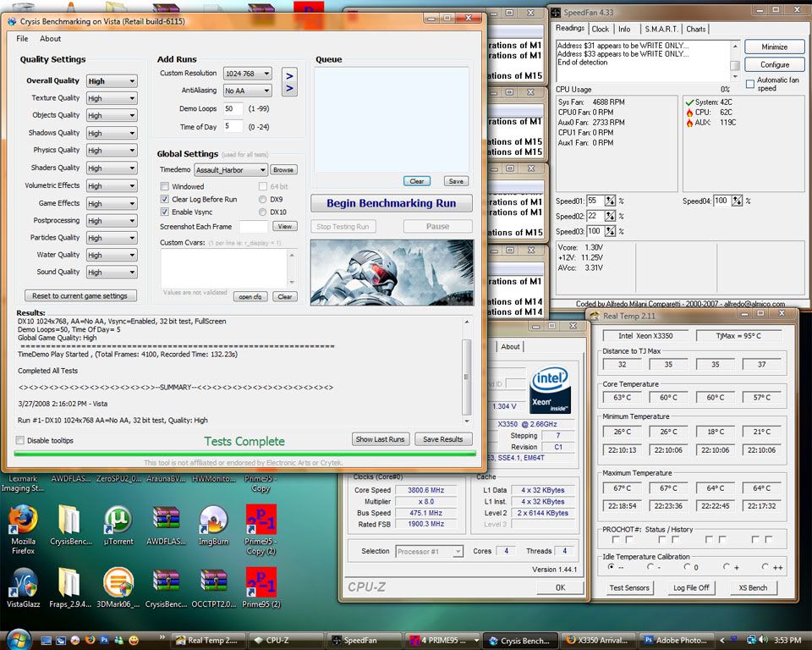Screen dimensions: 812x650
Task: Enable Automatic fan speed in SpeedFan
Action: tap(750, 84)
